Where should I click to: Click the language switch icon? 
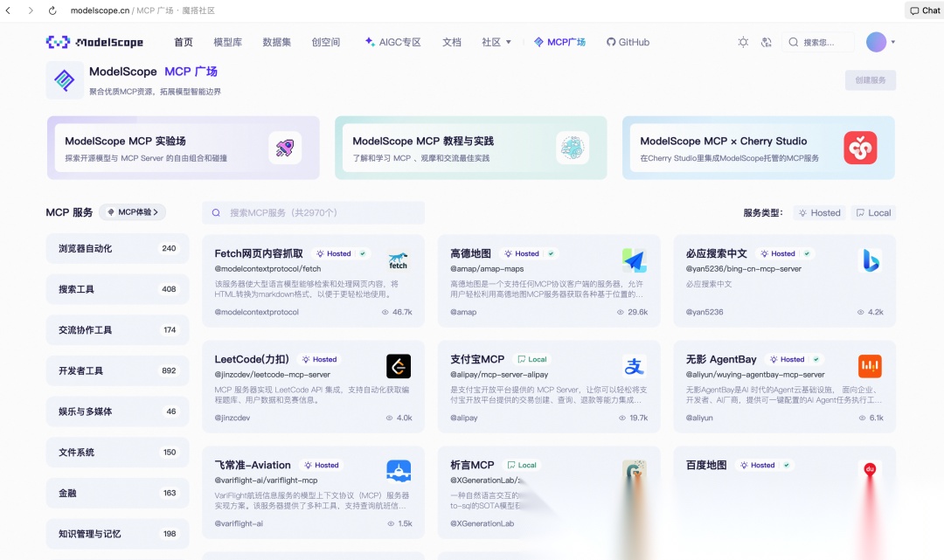click(x=766, y=42)
